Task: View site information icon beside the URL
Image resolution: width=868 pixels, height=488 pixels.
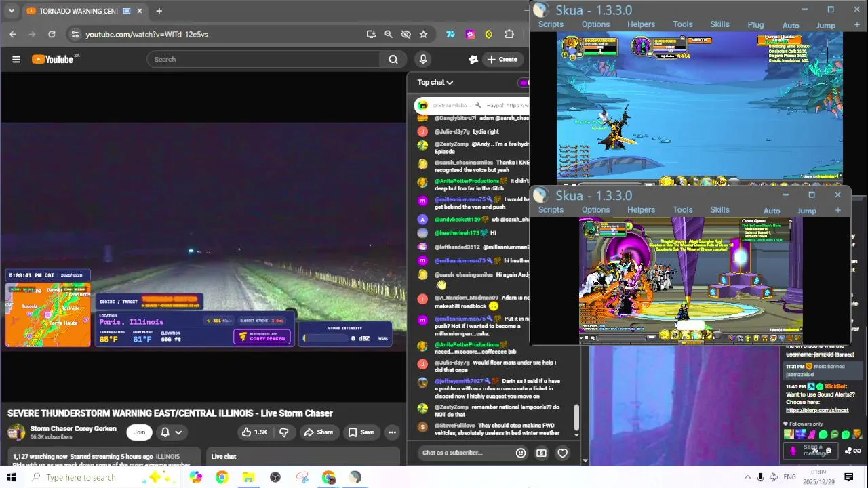Action: 75,34
